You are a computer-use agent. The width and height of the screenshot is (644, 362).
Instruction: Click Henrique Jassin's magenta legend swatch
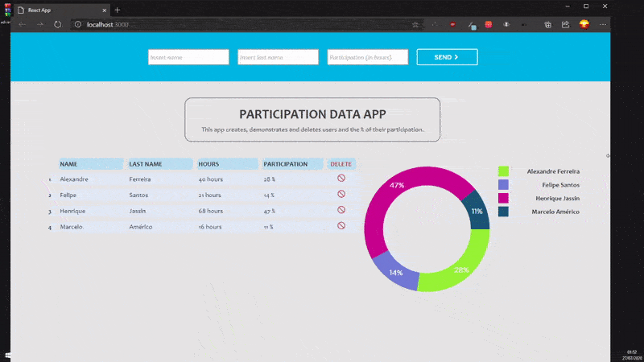coord(503,198)
